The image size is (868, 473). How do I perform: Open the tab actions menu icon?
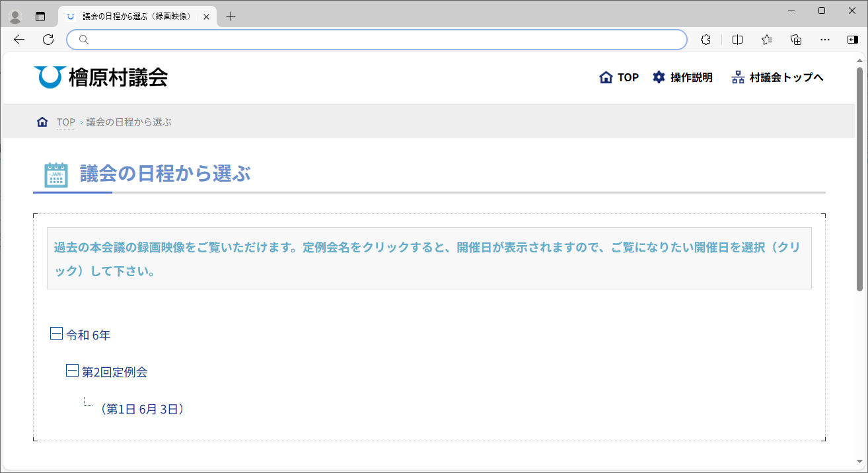[x=40, y=17]
